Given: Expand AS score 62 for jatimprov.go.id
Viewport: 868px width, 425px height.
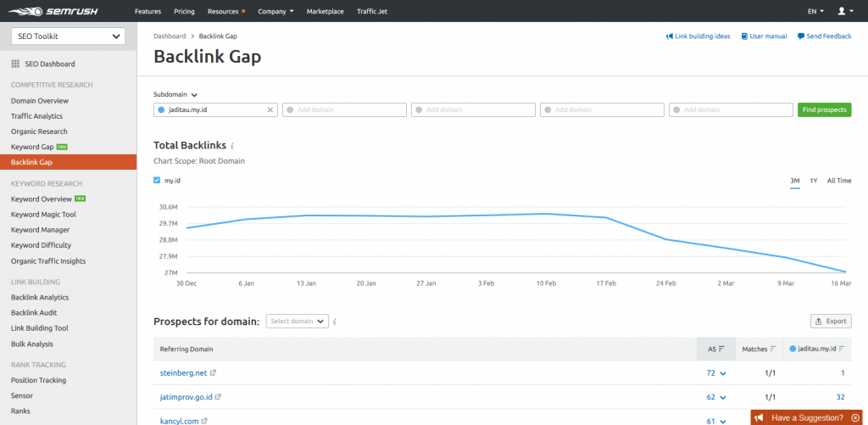Looking at the screenshot, I should coord(715,397).
